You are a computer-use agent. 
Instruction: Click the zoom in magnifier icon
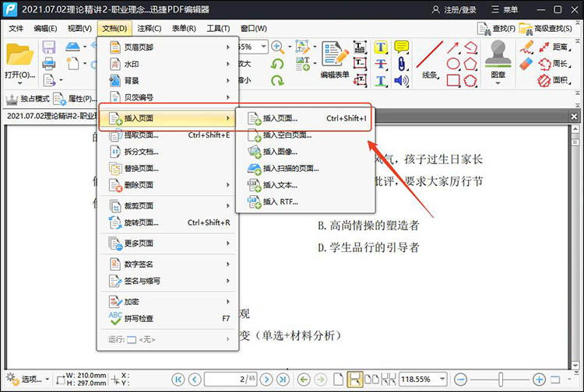tap(277, 47)
